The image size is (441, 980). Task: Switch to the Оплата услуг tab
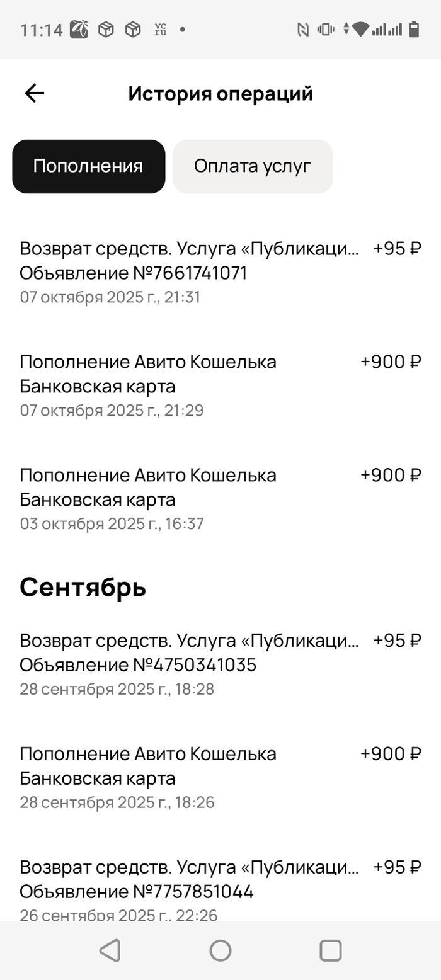(x=253, y=166)
